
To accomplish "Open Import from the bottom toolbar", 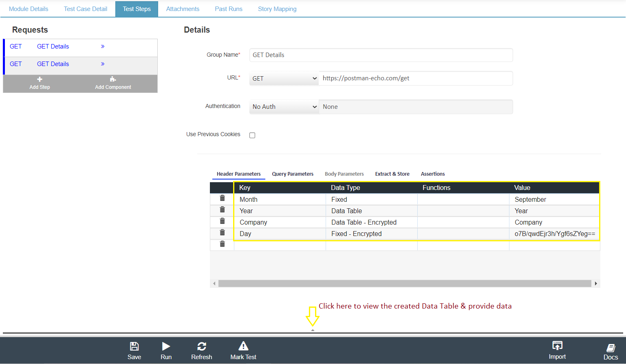I will click(557, 346).
